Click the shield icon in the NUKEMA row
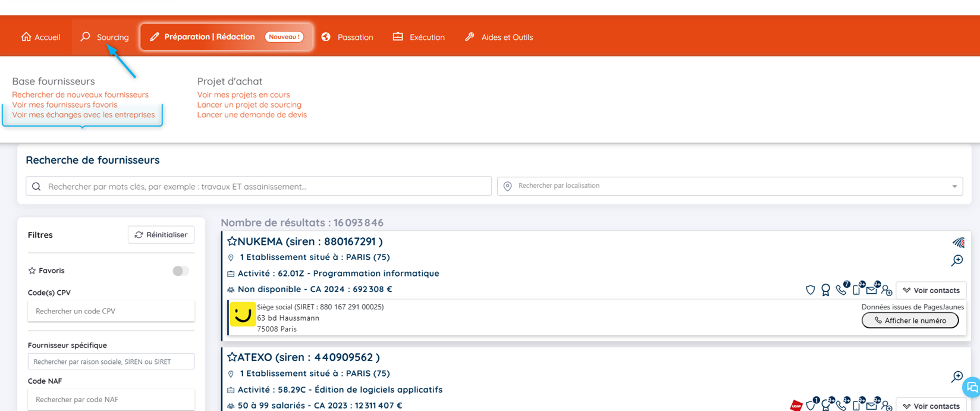This screenshot has width=980, height=411. point(810,290)
